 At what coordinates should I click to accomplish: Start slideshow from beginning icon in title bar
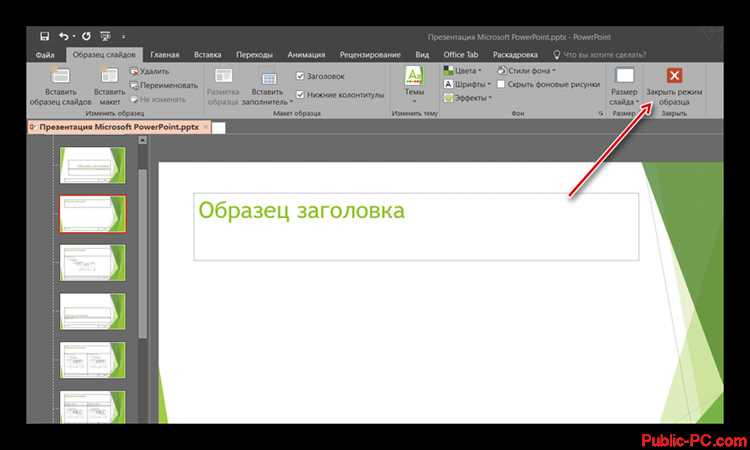pyautogui.click(x=105, y=36)
